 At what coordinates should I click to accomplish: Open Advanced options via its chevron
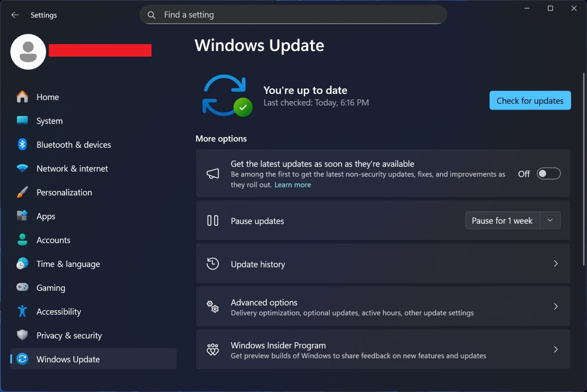(x=555, y=306)
